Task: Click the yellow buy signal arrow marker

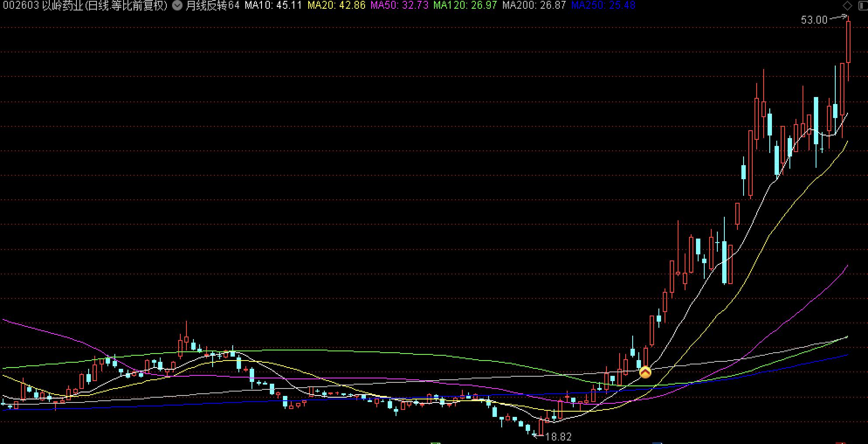Action: pyautogui.click(x=645, y=372)
